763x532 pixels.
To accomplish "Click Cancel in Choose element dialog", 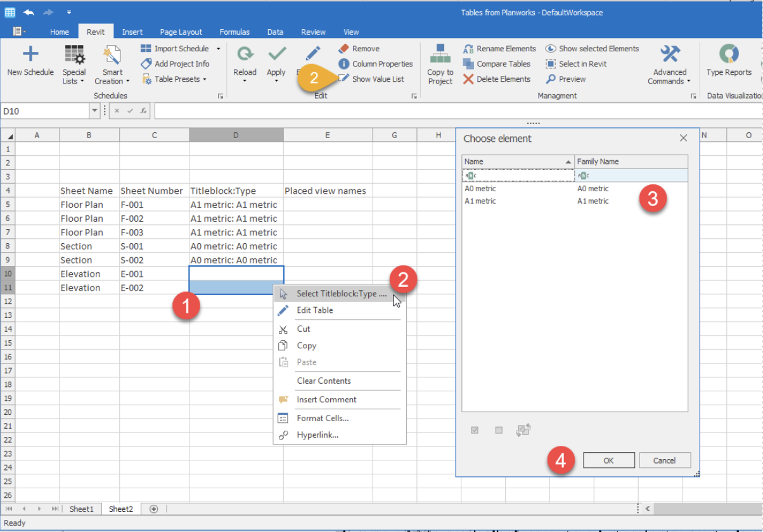I will 665,460.
